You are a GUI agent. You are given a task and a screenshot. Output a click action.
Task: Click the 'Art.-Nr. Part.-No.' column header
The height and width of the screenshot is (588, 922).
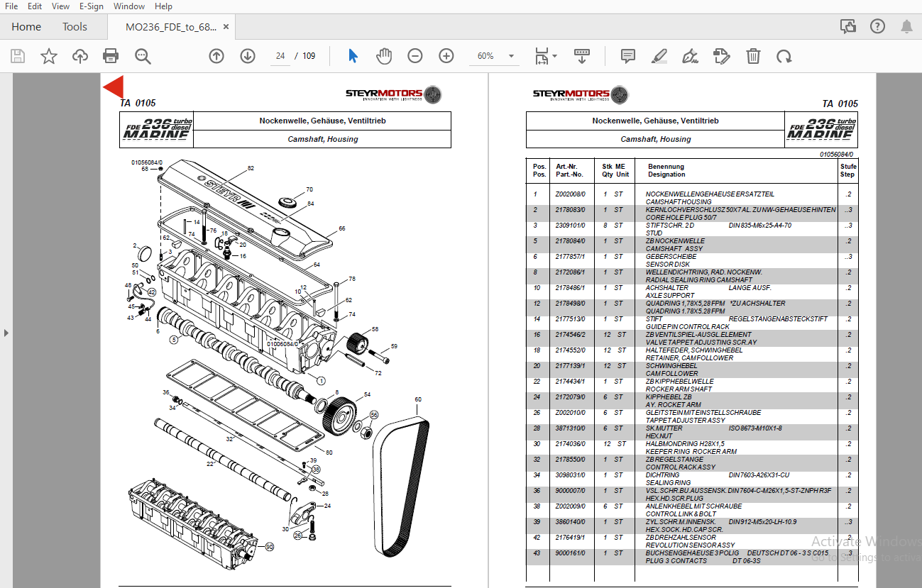[569, 170]
